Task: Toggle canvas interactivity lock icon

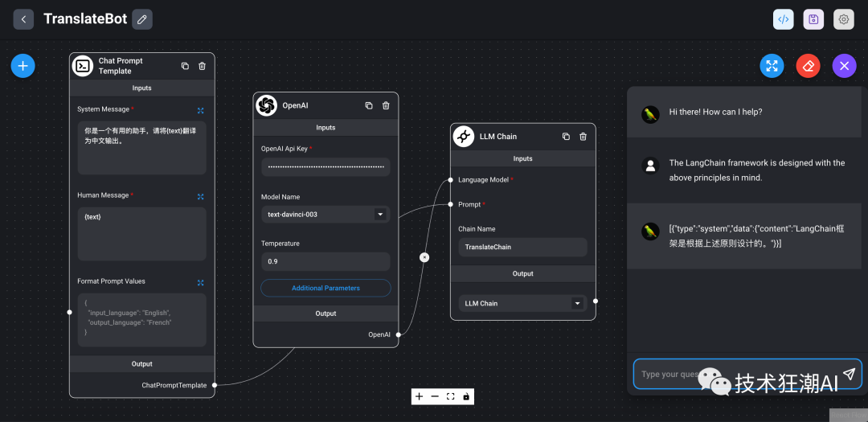Action: 466,396
